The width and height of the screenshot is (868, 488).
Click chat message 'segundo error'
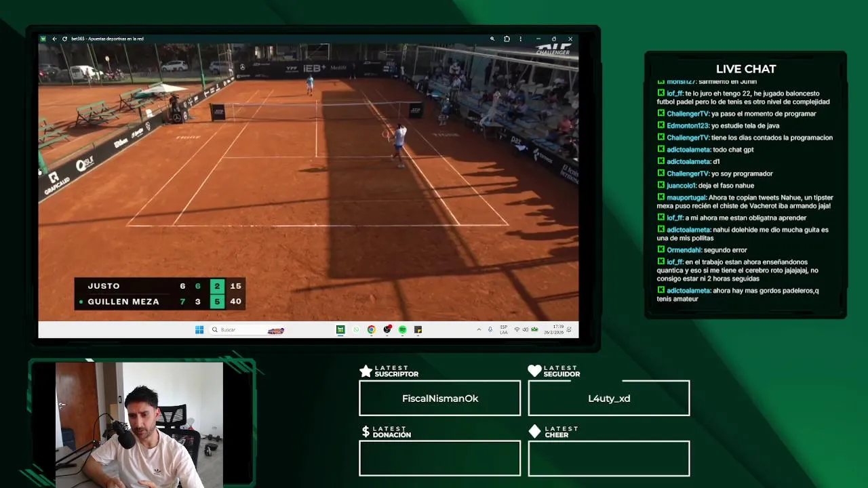tap(726, 250)
